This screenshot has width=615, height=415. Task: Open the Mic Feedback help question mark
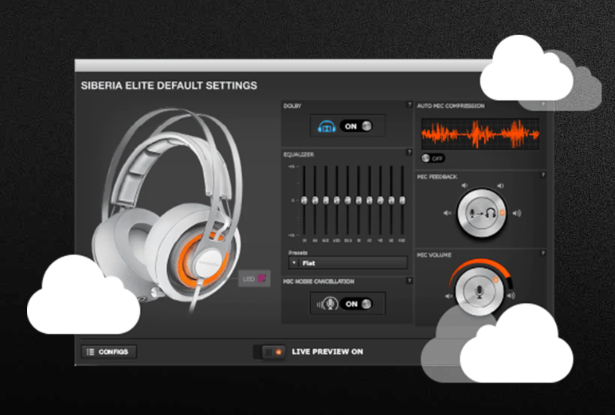point(543,175)
